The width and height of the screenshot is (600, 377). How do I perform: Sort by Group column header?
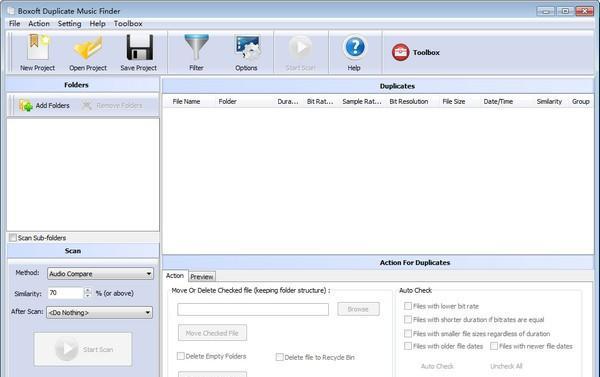pyautogui.click(x=580, y=101)
